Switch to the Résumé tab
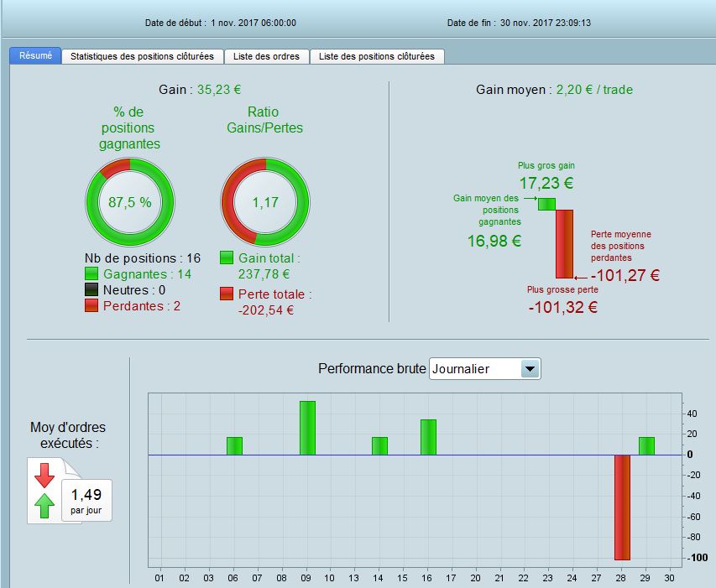 click(35, 55)
